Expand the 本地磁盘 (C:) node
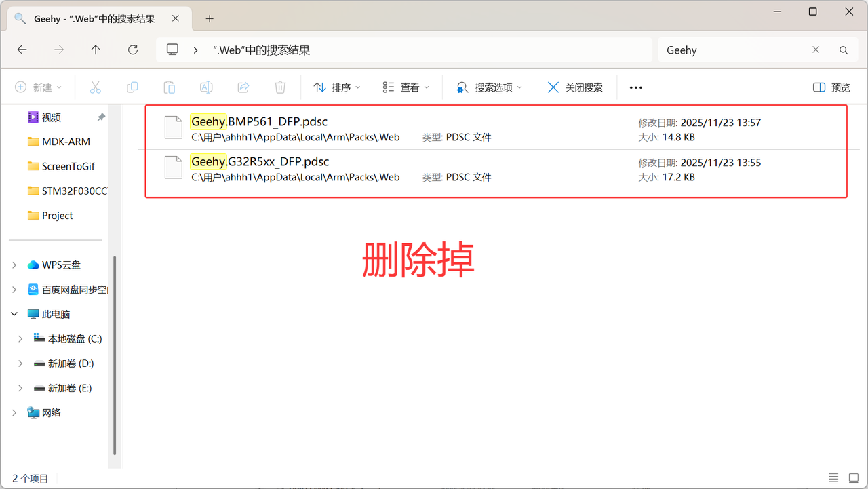This screenshot has height=489, width=868. tap(21, 339)
